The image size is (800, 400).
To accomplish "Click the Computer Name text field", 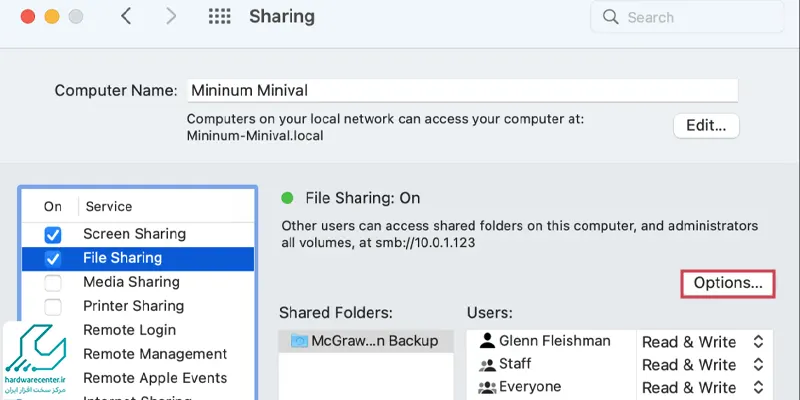I will click(x=463, y=91).
